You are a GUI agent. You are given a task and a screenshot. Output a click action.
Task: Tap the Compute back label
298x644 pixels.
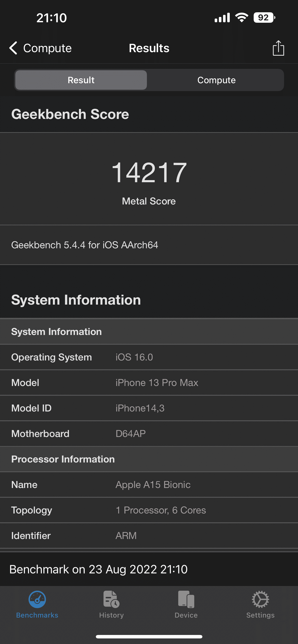48,48
